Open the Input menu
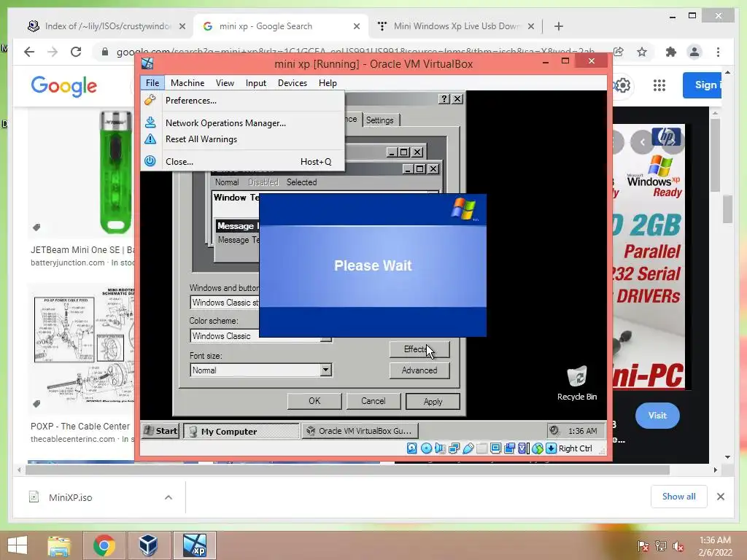 tap(256, 83)
